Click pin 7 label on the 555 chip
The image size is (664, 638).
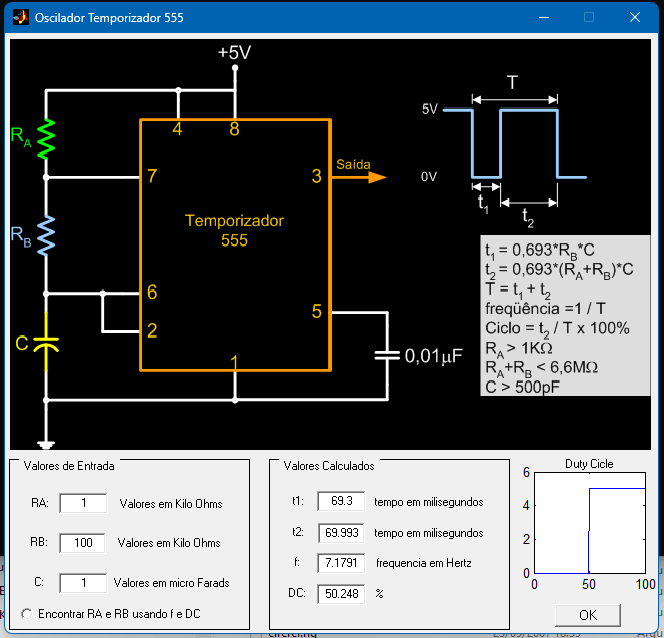click(152, 176)
